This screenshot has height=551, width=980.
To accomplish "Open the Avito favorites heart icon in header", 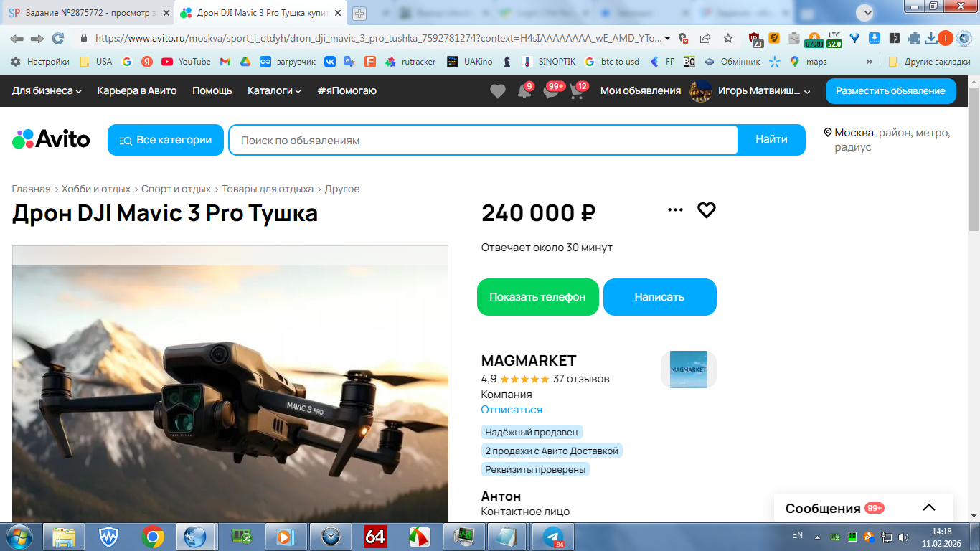I will pyautogui.click(x=498, y=91).
